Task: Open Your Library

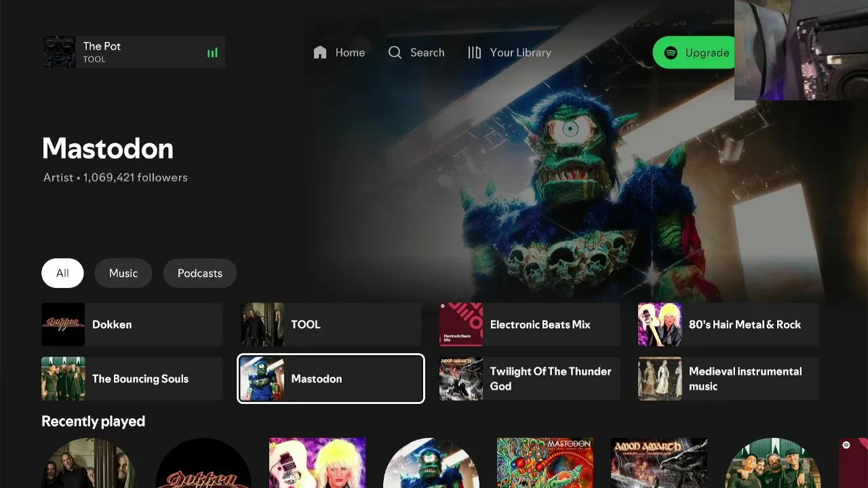Action: coord(509,52)
